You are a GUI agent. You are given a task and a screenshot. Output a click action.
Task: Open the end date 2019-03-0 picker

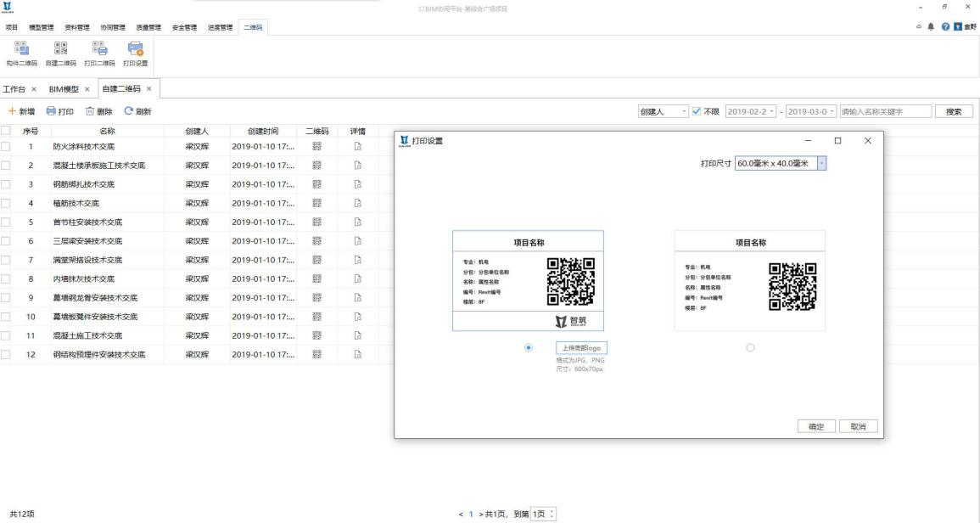tap(810, 111)
